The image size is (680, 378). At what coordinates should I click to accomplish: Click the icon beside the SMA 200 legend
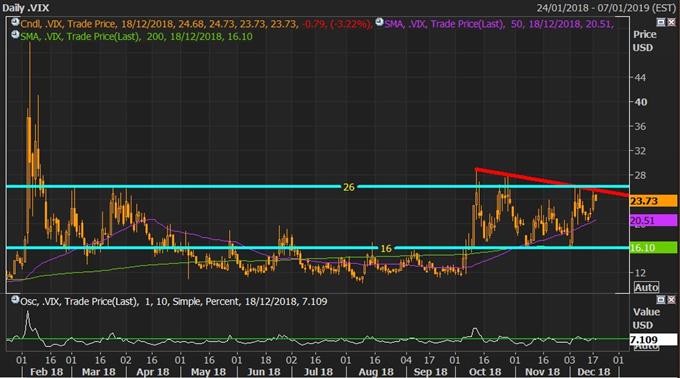[15, 35]
